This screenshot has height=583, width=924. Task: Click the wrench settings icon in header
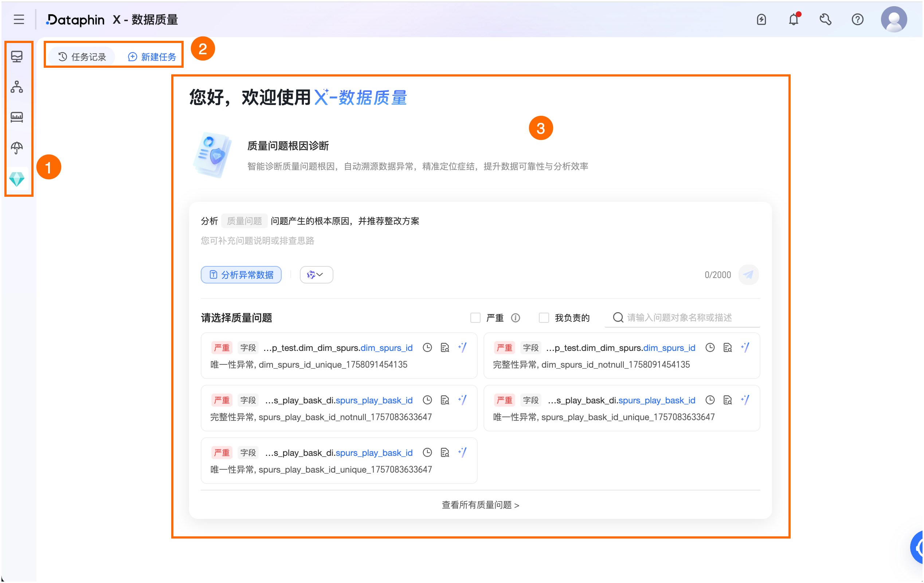(x=825, y=19)
